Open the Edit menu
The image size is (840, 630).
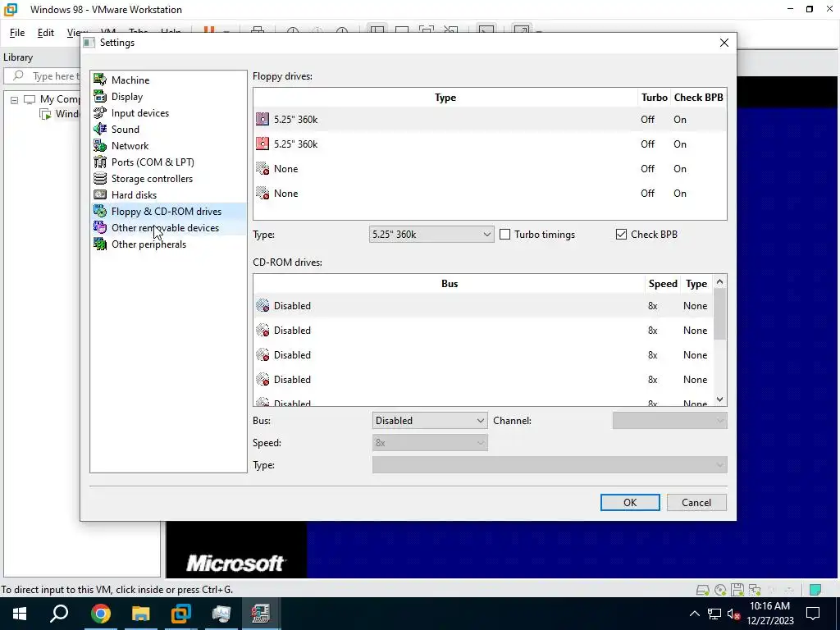tap(46, 33)
